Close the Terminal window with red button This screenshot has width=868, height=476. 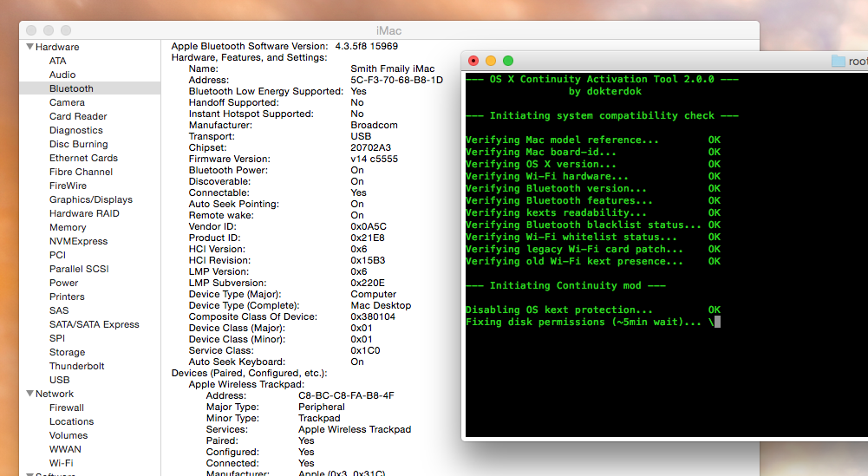[473, 61]
